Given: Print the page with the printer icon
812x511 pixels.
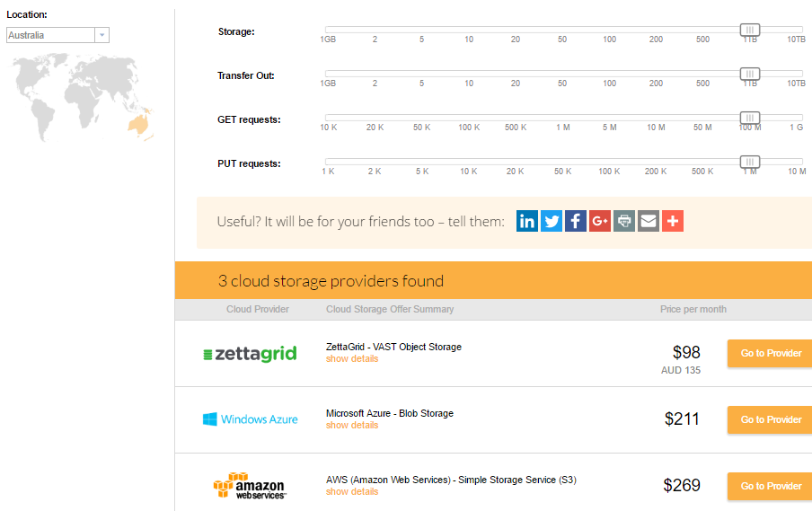Looking at the screenshot, I should click(624, 221).
